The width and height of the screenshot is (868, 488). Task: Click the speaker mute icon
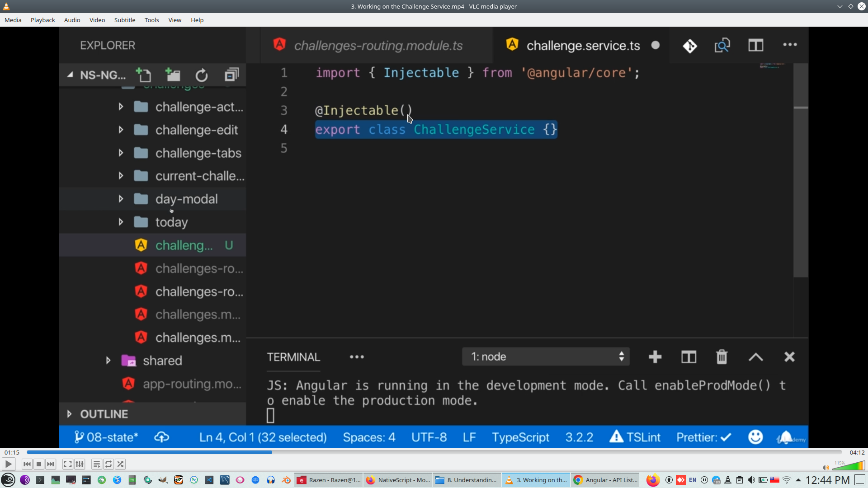pyautogui.click(x=826, y=468)
